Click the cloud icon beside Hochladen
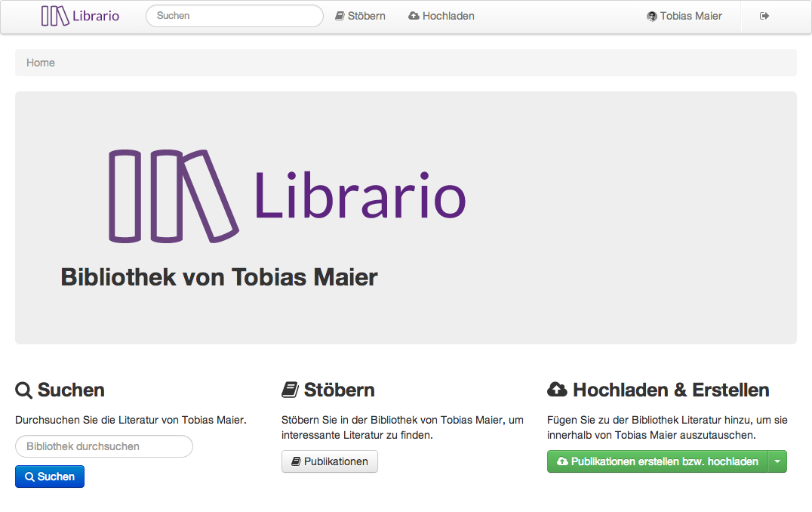The height and width of the screenshot is (512, 812). pos(413,15)
